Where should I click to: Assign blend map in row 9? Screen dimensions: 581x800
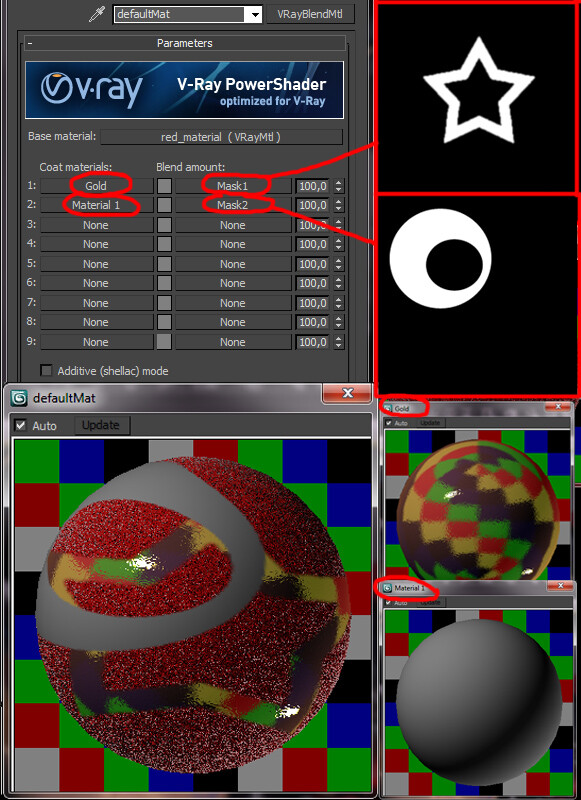[233, 342]
